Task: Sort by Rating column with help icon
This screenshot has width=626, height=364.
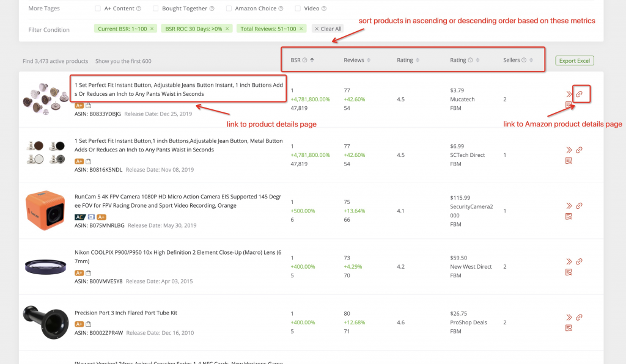Action: click(478, 60)
